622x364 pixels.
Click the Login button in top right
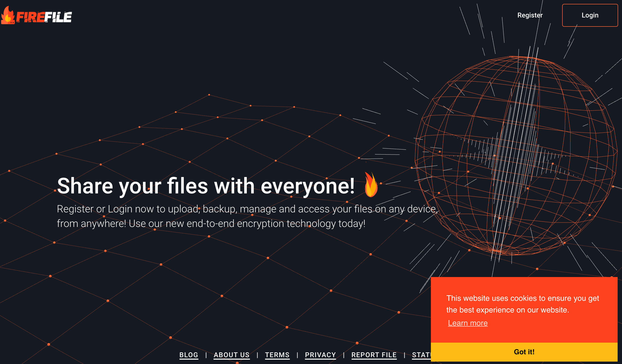point(590,15)
